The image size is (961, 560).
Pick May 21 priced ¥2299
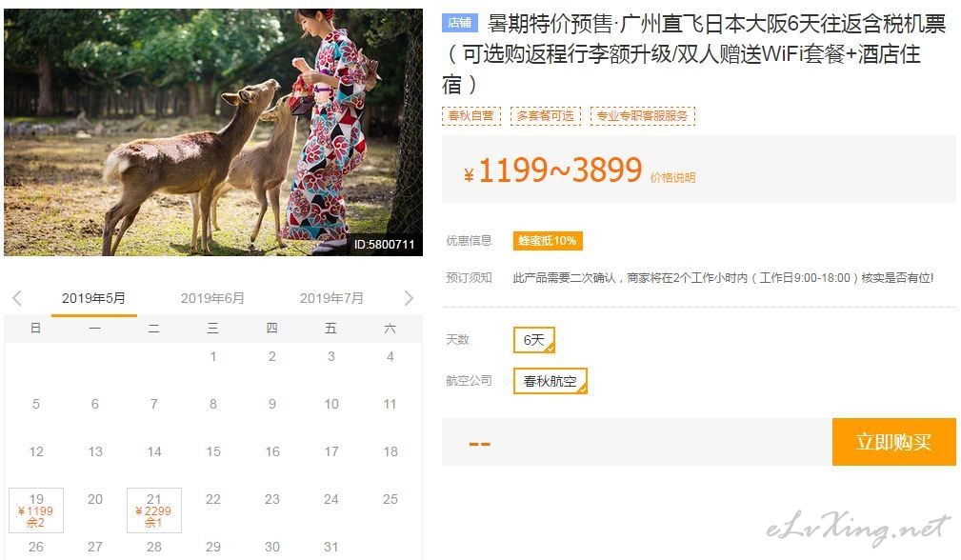(154, 510)
